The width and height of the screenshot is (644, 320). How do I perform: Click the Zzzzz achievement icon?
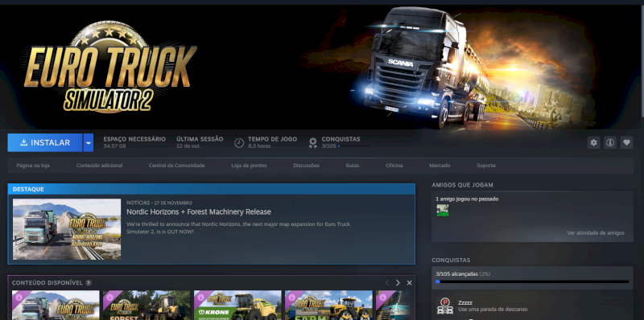[445, 306]
